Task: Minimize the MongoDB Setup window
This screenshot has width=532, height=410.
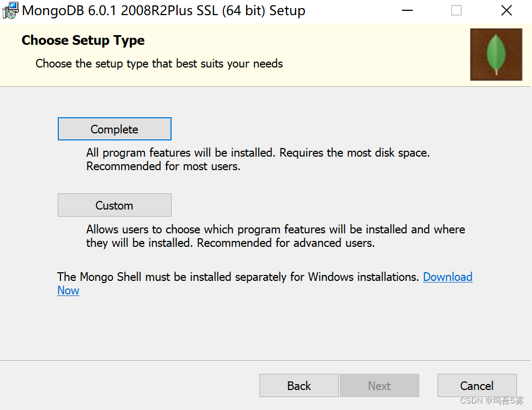Action: coord(407,10)
